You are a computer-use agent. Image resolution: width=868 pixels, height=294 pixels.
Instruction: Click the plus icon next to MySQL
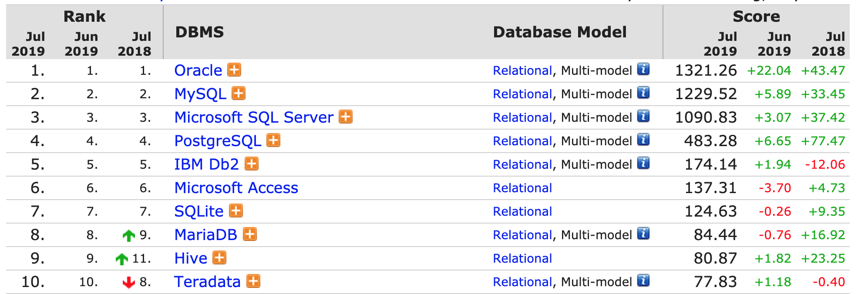coord(239,93)
